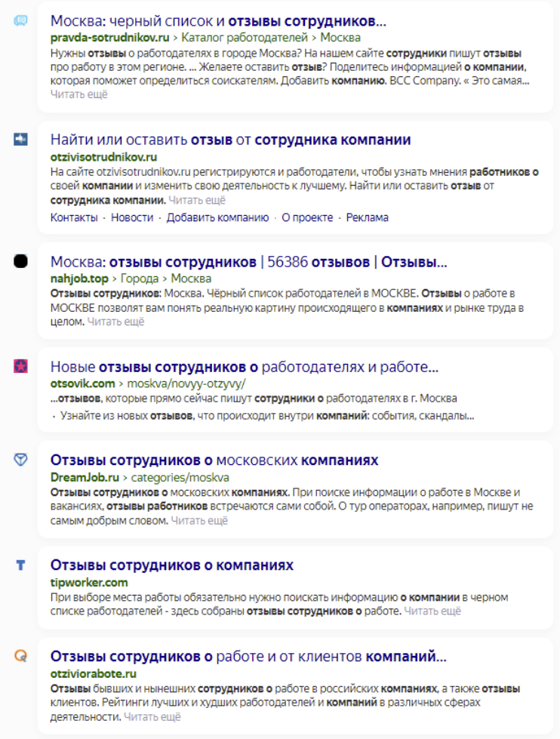Viewport: 560px width, 739px height.
Task: Click the otsovik.com domain link
Action: pos(82,383)
